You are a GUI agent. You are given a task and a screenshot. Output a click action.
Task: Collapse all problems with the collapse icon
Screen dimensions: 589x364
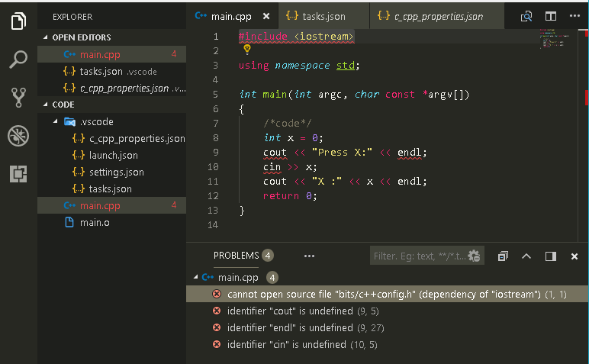coord(503,256)
